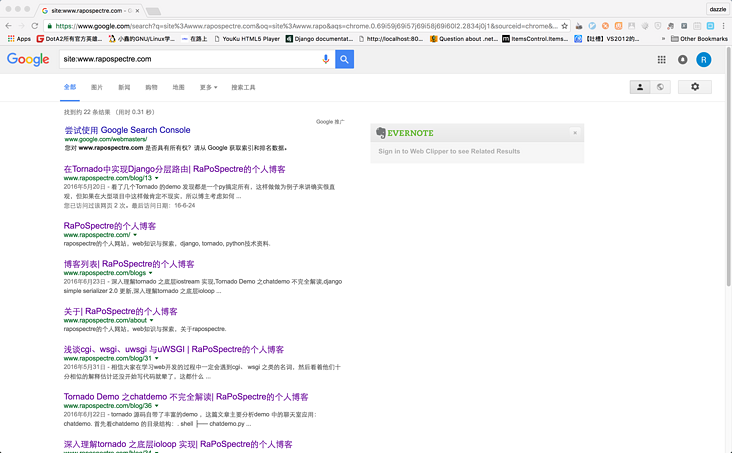Go to Google logo homepage

pos(28,60)
